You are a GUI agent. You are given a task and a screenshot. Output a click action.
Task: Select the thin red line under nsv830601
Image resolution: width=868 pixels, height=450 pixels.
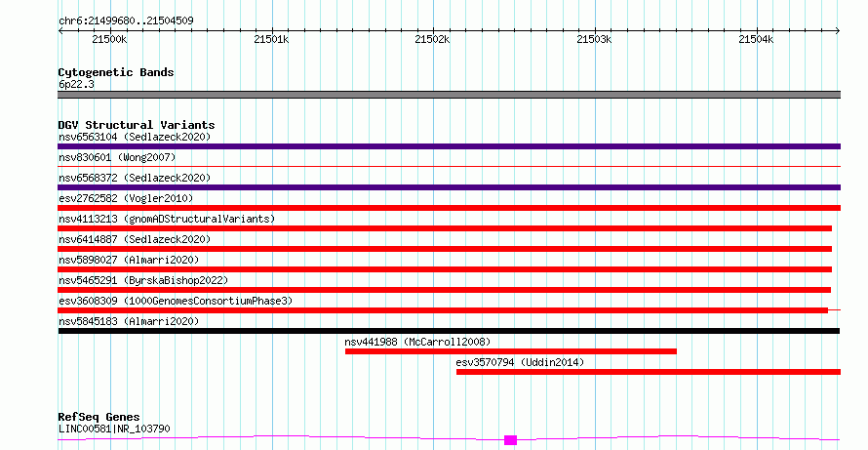[449, 166]
